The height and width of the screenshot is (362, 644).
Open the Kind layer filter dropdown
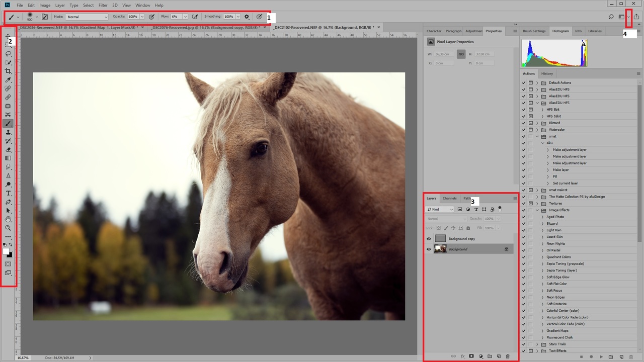(x=440, y=209)
